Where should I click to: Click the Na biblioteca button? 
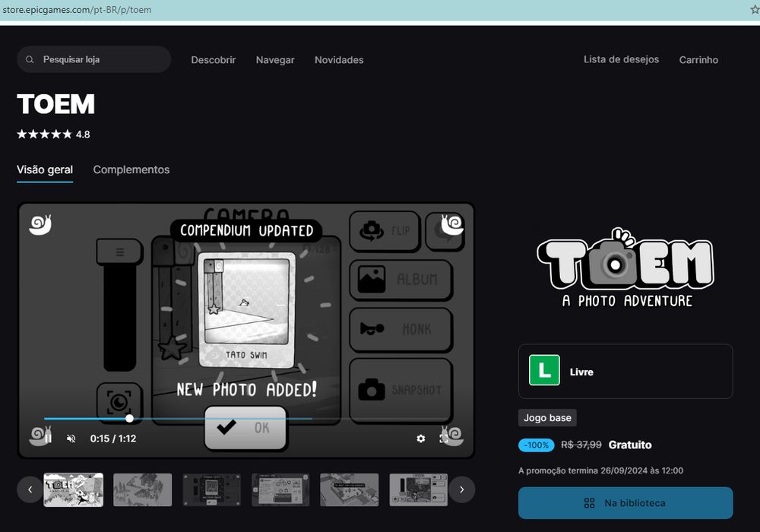point(625,503)
